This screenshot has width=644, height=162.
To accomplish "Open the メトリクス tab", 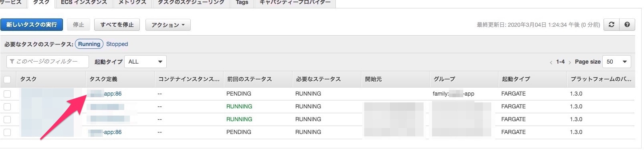I will pyautogui.click(x=131, y=2).
